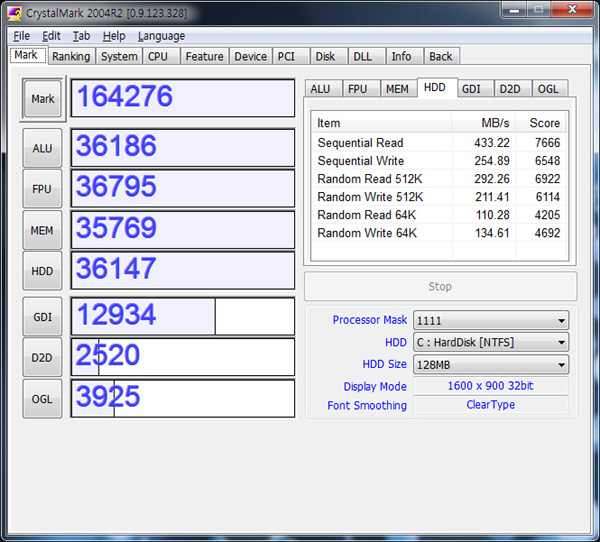This screenshot has height=542, width=600.
Task: Run the HDD benchmark button
Action: coord(42,271)
